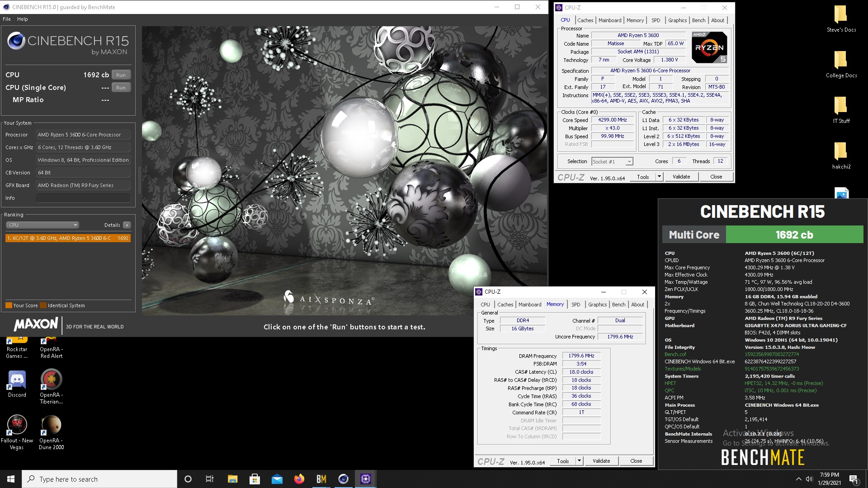Viewport: 868px width, 488px height.
Task: Click Tools button in top CPU-Z window
Action: 643,177
